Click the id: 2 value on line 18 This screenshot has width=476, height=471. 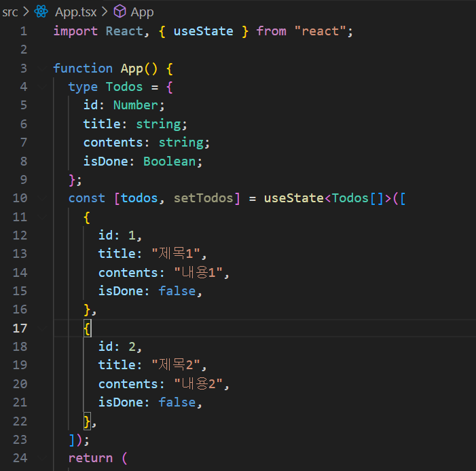[x=132, y=347]
